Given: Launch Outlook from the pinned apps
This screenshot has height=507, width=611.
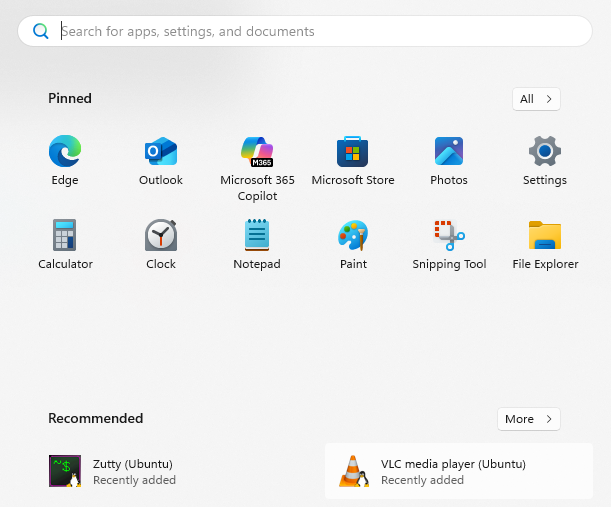Looking at the screenshot, I should point(161,161).
